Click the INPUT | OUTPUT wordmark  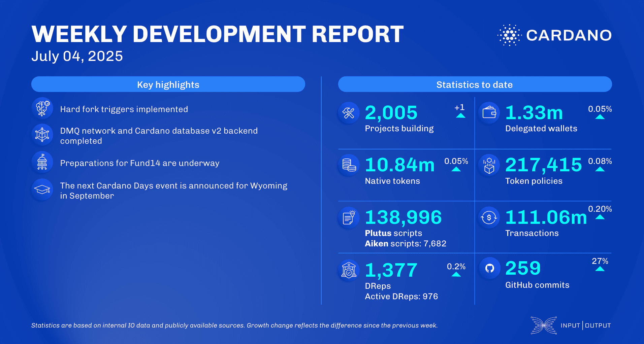coord(586,325)
